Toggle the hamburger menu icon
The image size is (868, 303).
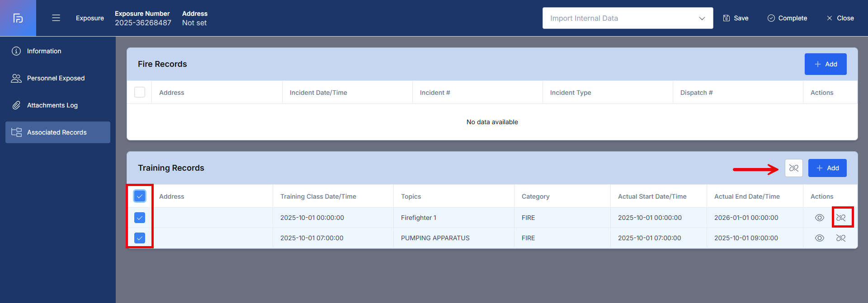tap(56, 18)
